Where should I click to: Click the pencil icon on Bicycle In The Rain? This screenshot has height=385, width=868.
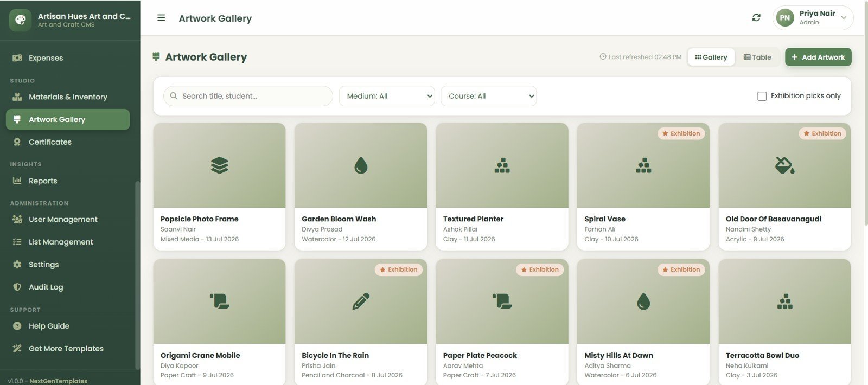361,301
